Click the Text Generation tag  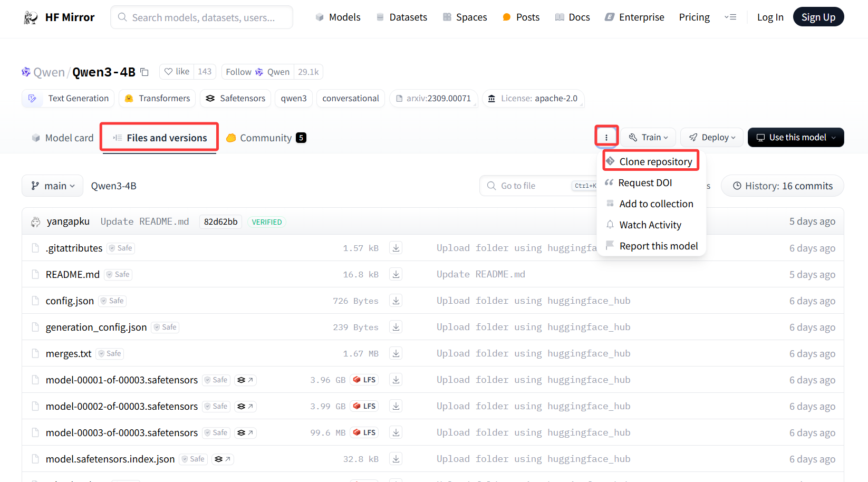[69, 98]
